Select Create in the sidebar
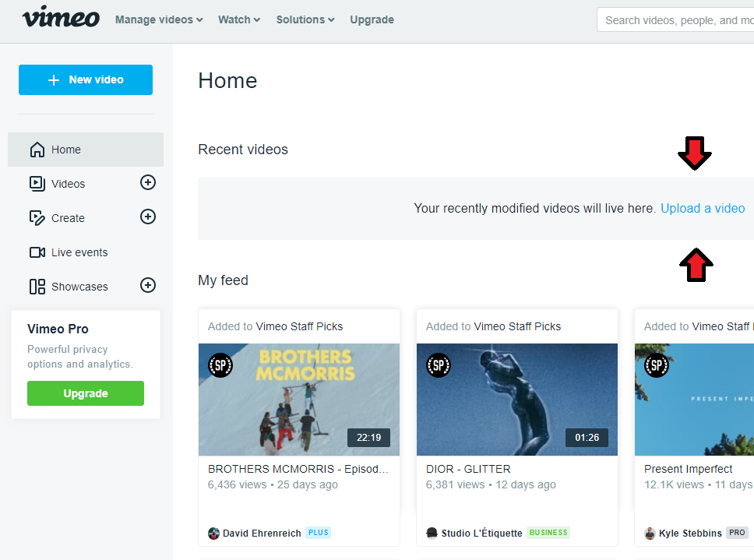 pos(68,218)
